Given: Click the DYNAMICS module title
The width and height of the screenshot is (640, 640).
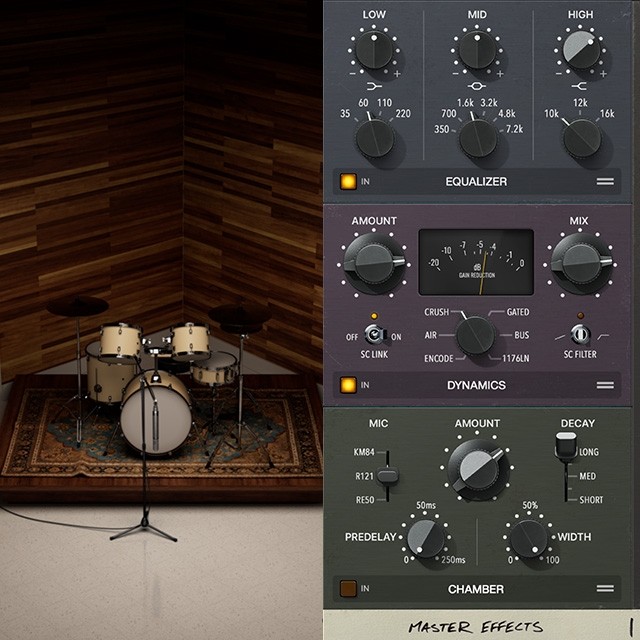Looking at the screenshot, I should coord(476,385).
